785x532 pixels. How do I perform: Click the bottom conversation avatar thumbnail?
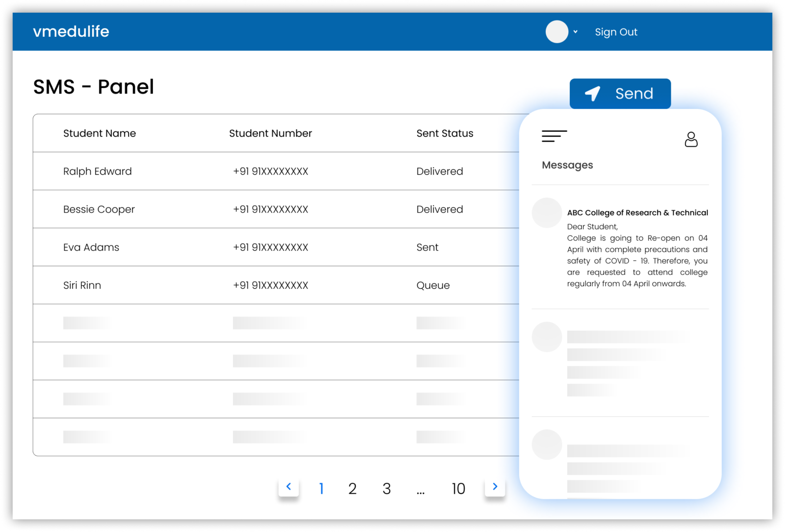[546, 445]
